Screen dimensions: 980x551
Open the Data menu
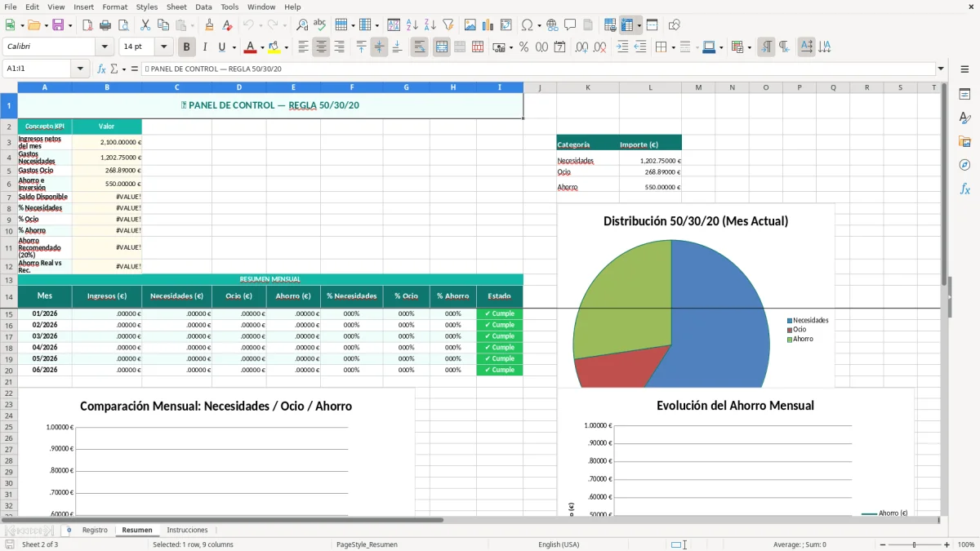[203, 7]
